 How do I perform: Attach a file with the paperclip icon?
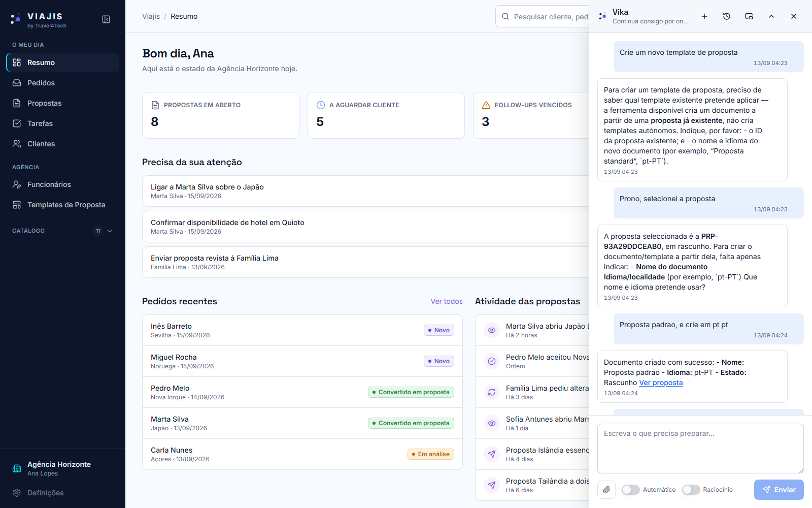tap(606, 490)
